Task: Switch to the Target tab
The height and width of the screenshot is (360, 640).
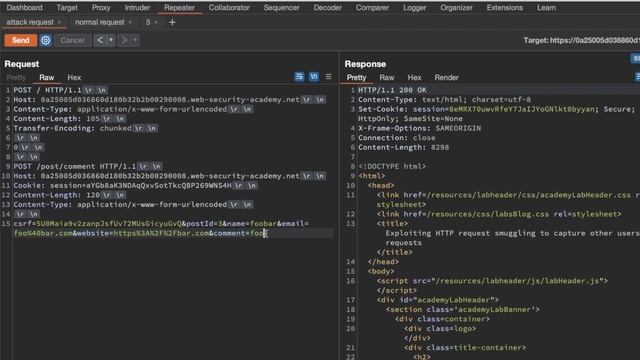Action: click(x=67, y=8)
